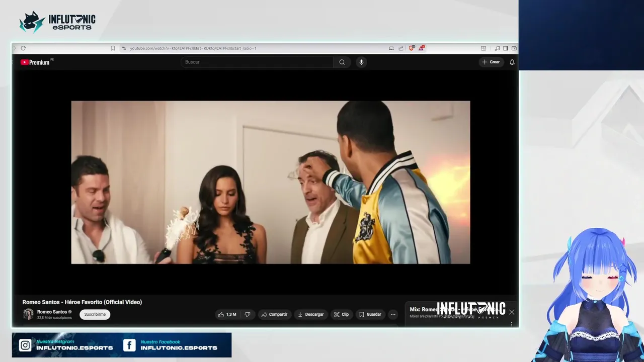The image size is (644, 362).
Task: Open the Brave Rewards triangle icon
Action: [x=421, y=48]
